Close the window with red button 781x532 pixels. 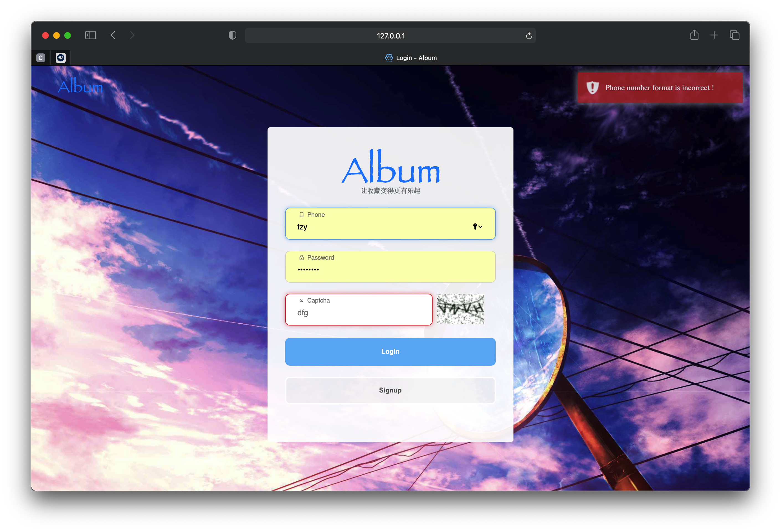(45, 35)
